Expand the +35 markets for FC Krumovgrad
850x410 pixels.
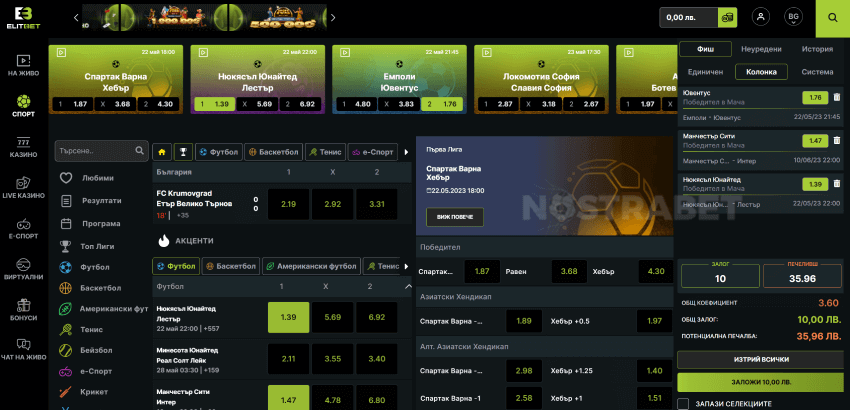183,215
